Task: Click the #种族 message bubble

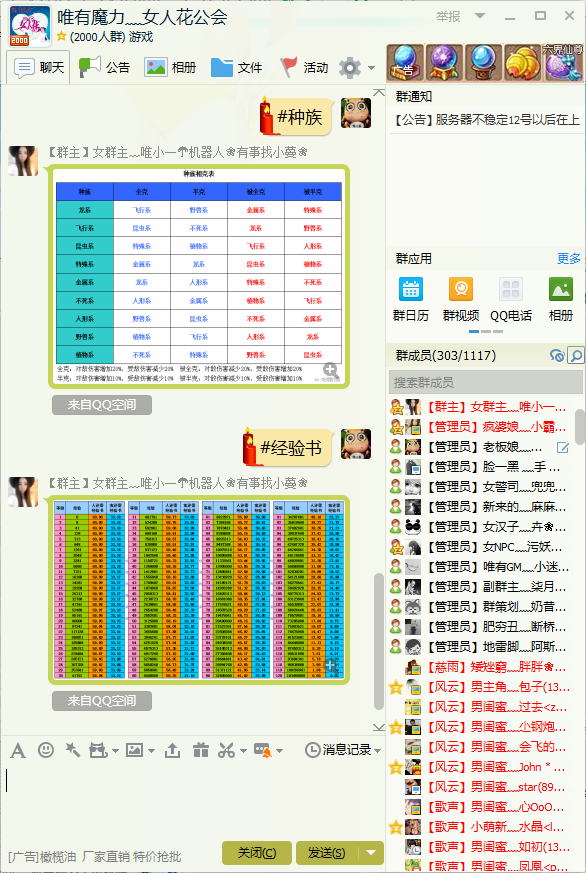Action: [x=296, y=117]
